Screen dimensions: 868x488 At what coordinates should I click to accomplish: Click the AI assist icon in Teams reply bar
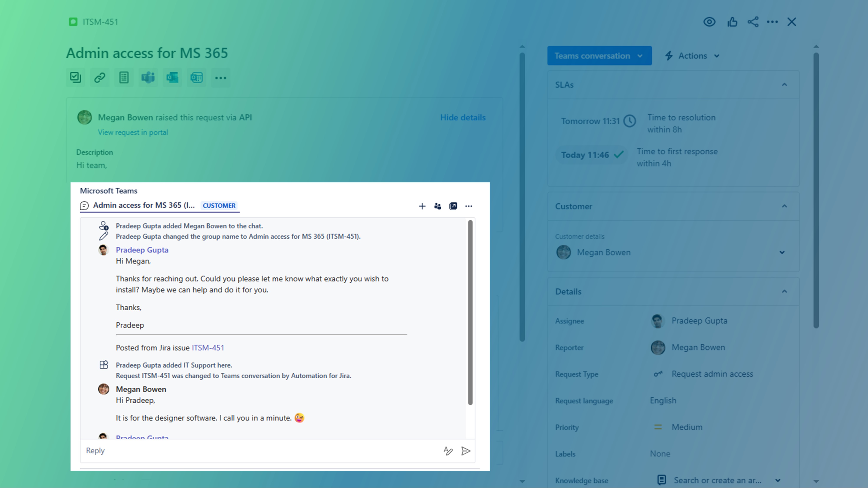point(448,450)
